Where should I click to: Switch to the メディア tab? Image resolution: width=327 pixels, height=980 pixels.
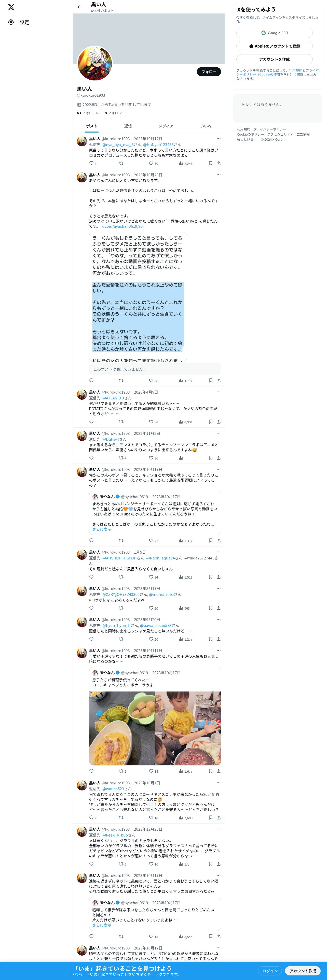[166, 126]
